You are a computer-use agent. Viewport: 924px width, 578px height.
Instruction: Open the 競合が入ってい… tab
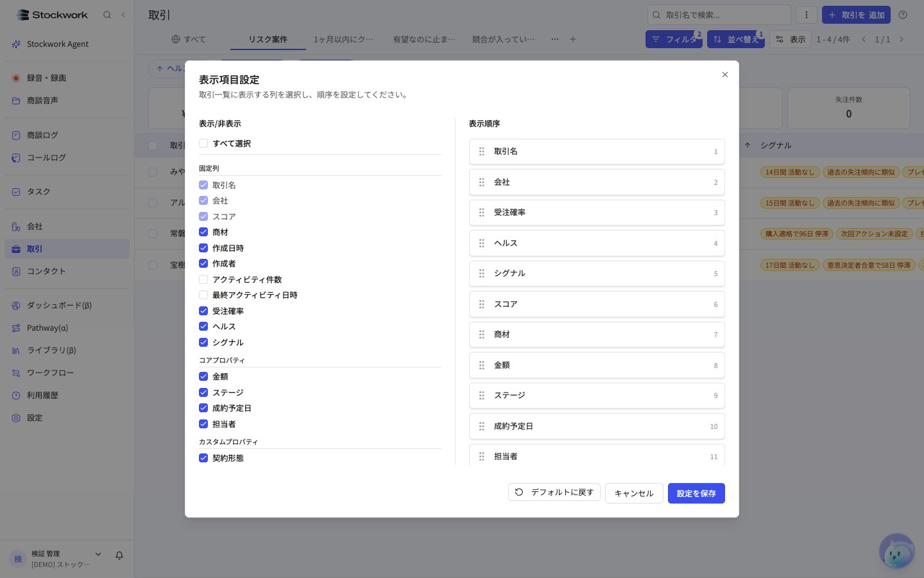(503, 39)
